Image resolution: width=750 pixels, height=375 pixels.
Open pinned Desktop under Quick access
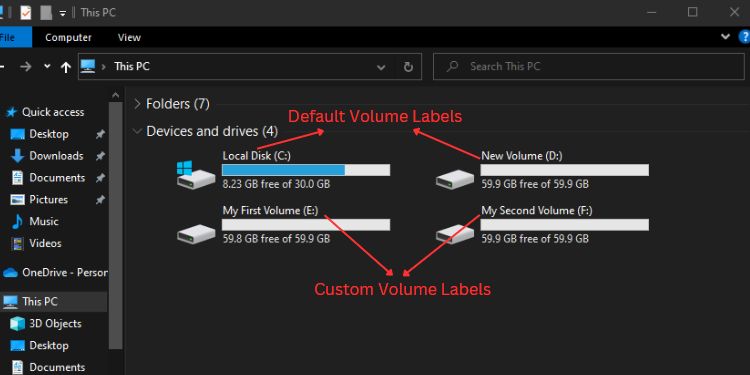(x=49, y=134)
